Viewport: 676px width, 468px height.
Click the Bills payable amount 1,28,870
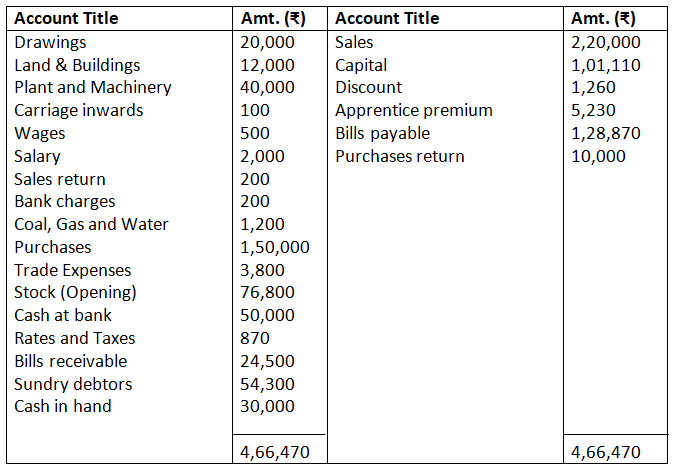[605, 133]
